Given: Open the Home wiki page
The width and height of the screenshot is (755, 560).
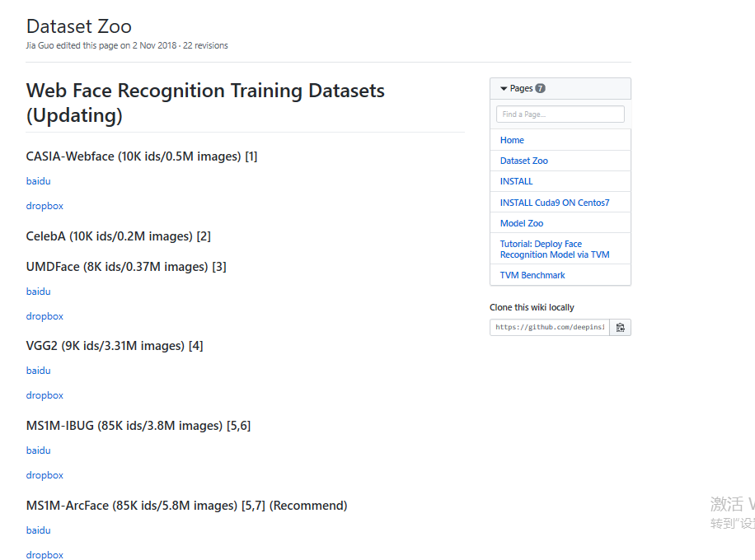Looking at the screenshot, I should [512, 140].
